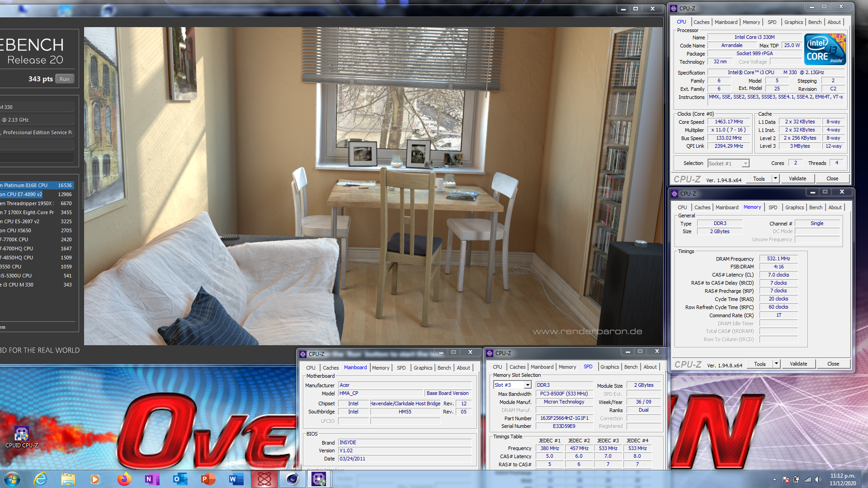Switch to the red atom app taskbar icon
Viewport: 868px width, 488px height.
pyautogui.click(x=264, y=479)
